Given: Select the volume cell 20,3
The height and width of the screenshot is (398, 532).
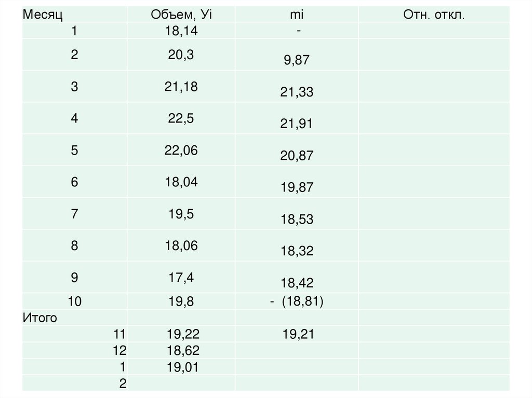Looking at the screenshot, I should tap(181, 55).
